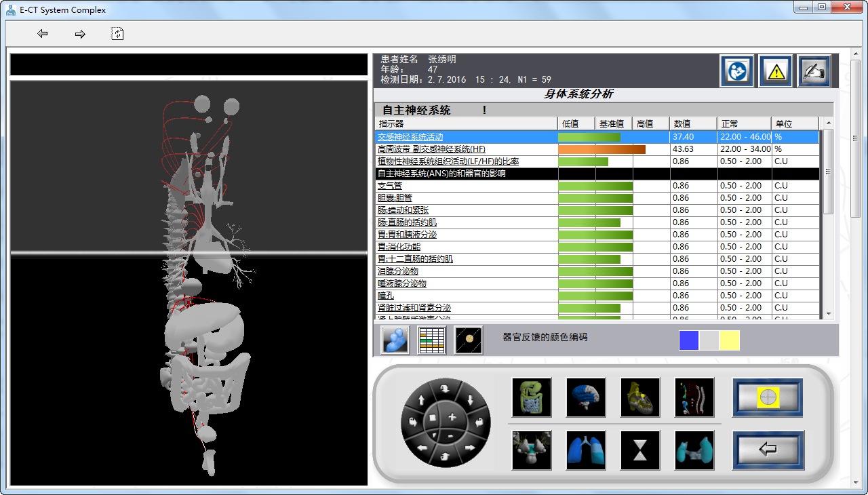Click the 43.63 value cell
The height and width of the screenshot is (495, 868).
pos(693,149)
